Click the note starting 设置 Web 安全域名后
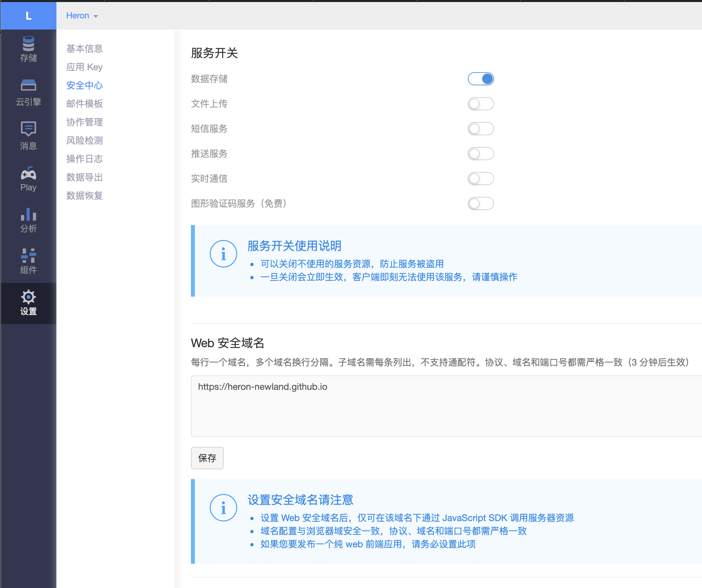The image size is (702, 588). tap(417, 518)
